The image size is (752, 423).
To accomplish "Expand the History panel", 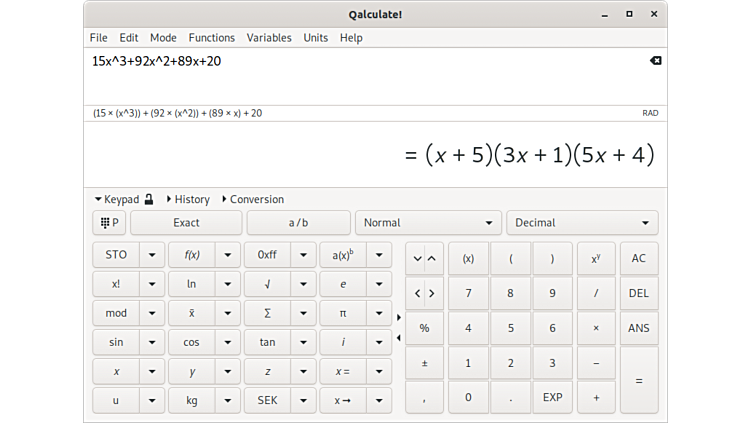I will coord(188,199).
